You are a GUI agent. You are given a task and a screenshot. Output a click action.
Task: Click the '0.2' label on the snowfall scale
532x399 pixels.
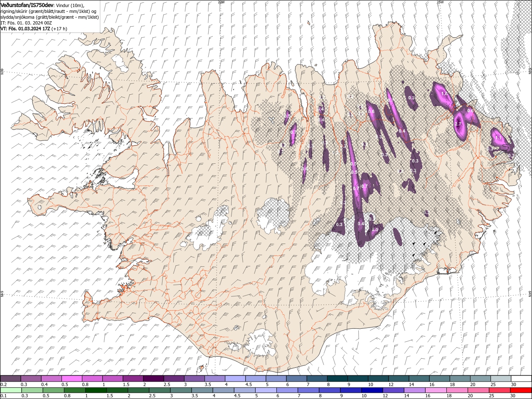[3, 384]
